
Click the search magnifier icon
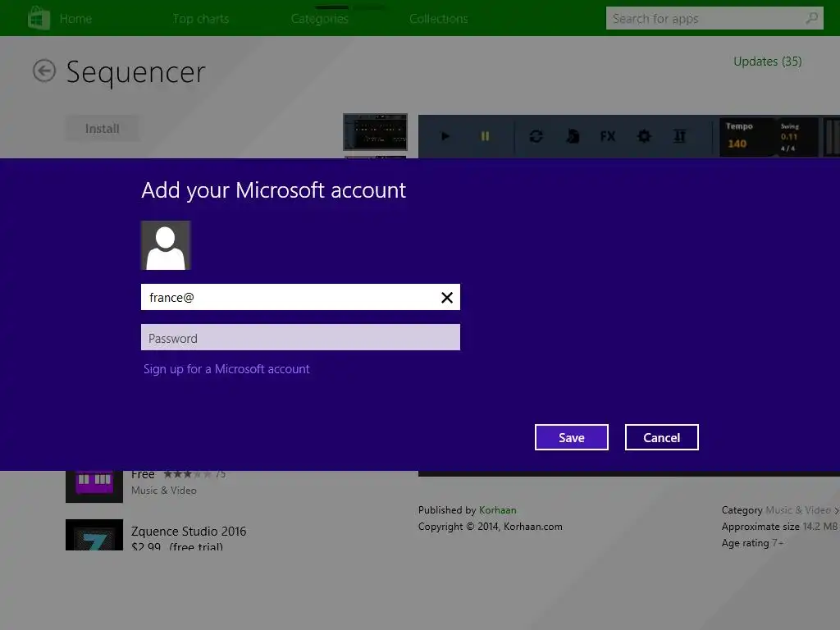click(811, 18)
